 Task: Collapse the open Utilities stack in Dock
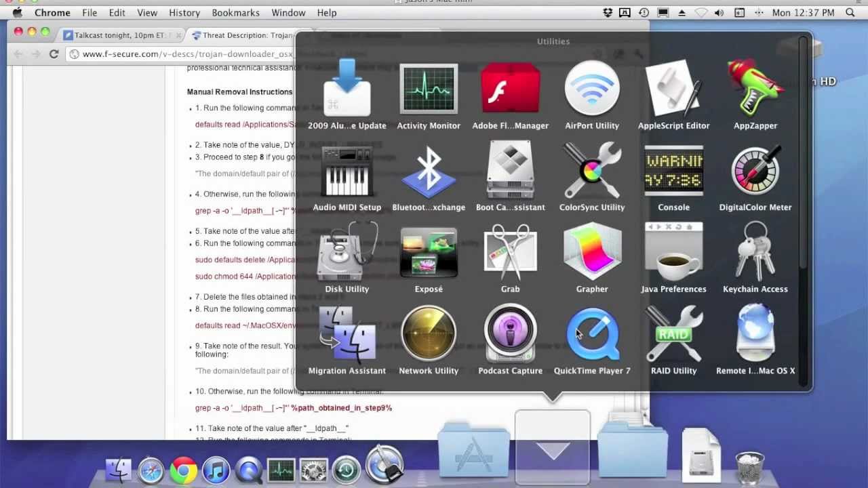pyautogui.click(x=553, y=449)
